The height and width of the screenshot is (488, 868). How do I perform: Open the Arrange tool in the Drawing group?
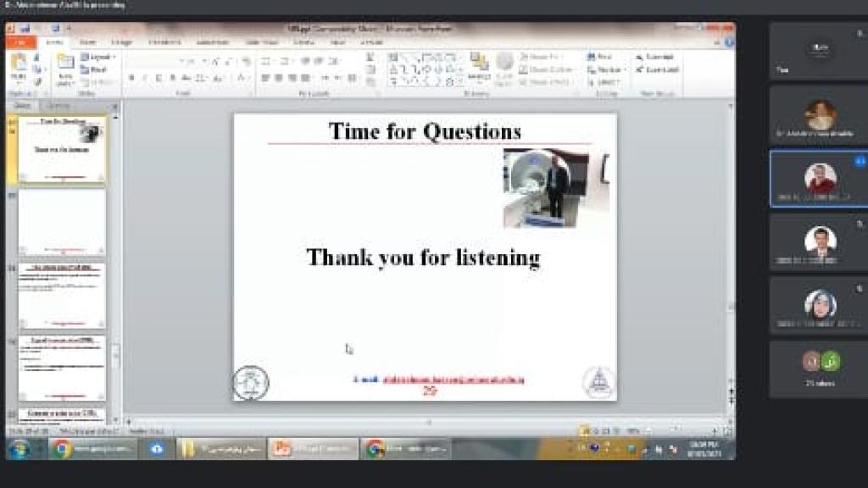click(x=479, y=66)
